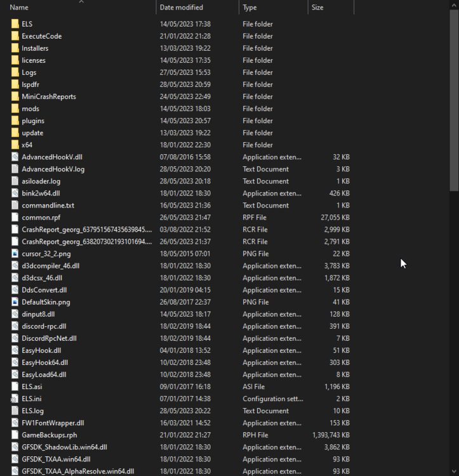Select the file name DiscordRpcNet.dll
459x476 pixels.
[x=49, y=338]
